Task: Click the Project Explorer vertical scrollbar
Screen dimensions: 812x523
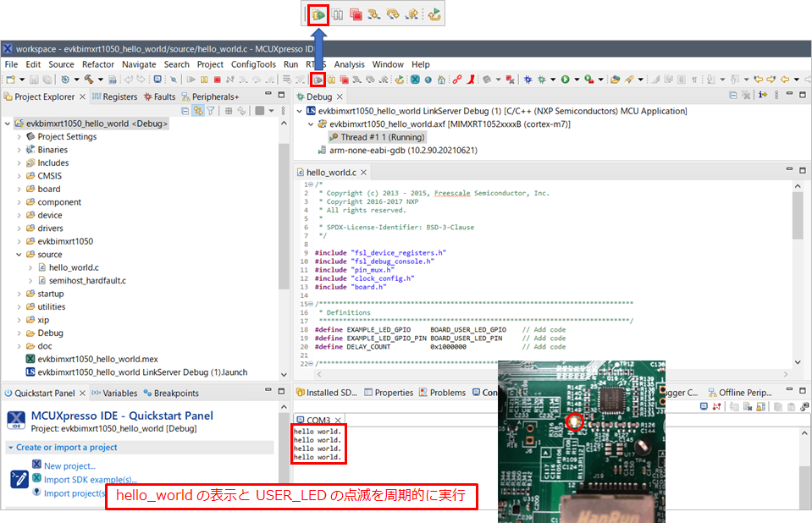Action: [284, 215]
